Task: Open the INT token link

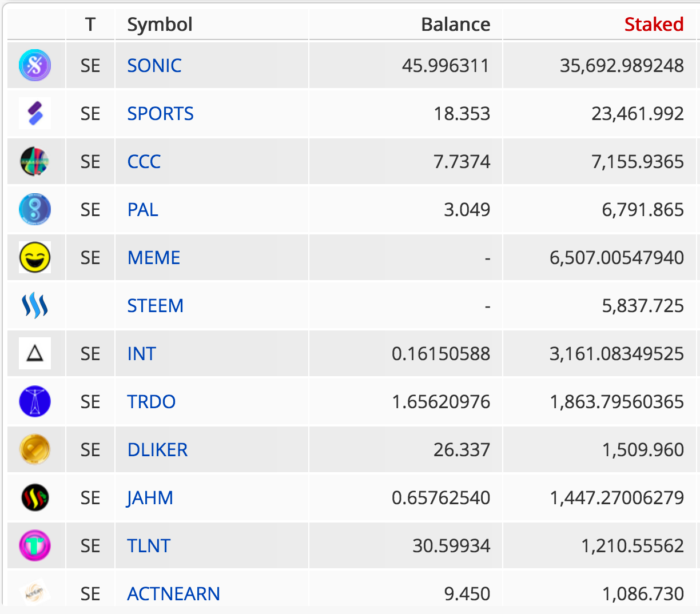Action: [x=141, y=354]
